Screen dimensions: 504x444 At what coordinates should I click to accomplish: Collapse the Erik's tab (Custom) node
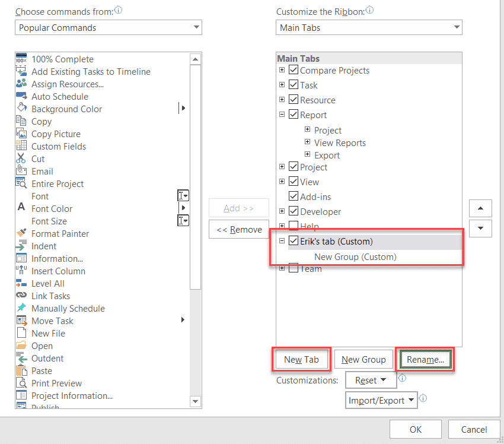pos(282,240)
